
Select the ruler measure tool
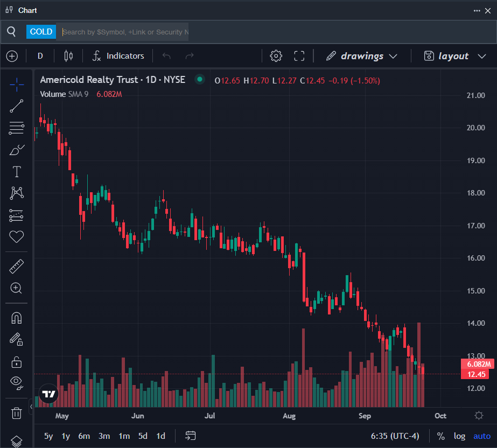click(17, 266)
